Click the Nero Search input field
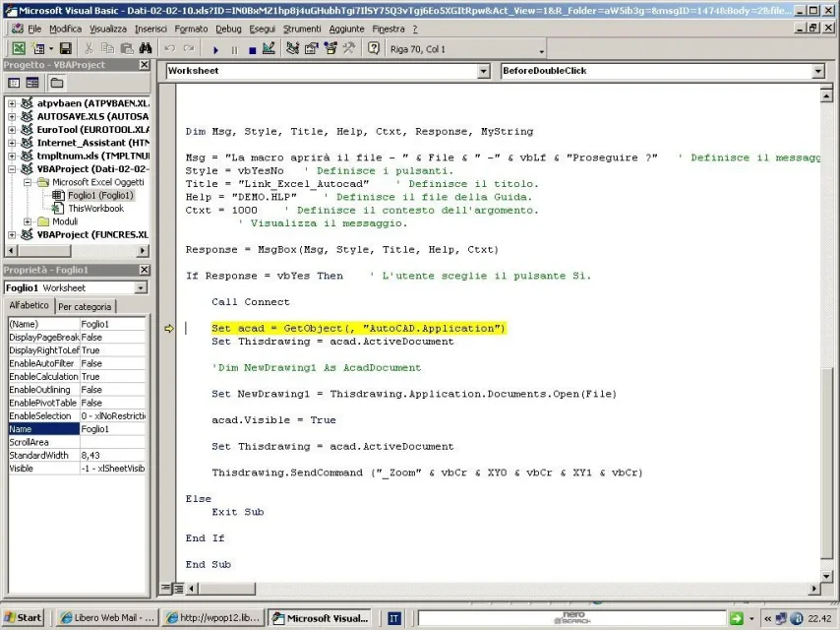 coord(571,618)
